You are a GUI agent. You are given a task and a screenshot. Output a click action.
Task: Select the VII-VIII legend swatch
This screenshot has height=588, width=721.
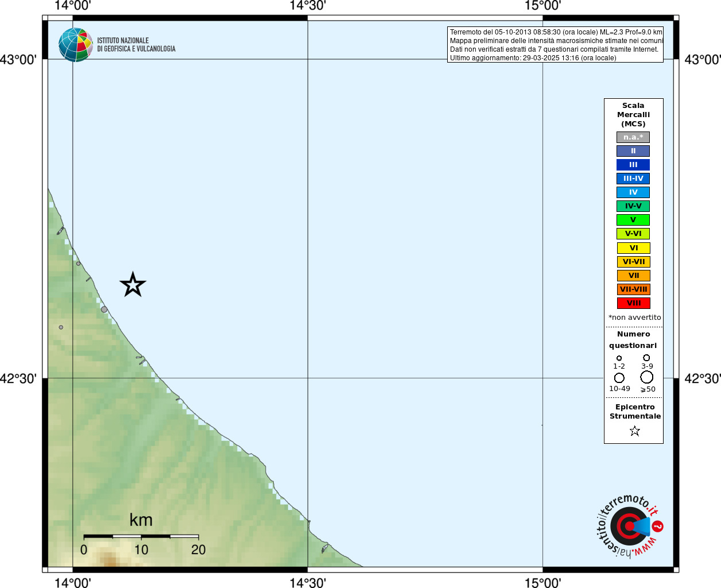coord(634,289)
